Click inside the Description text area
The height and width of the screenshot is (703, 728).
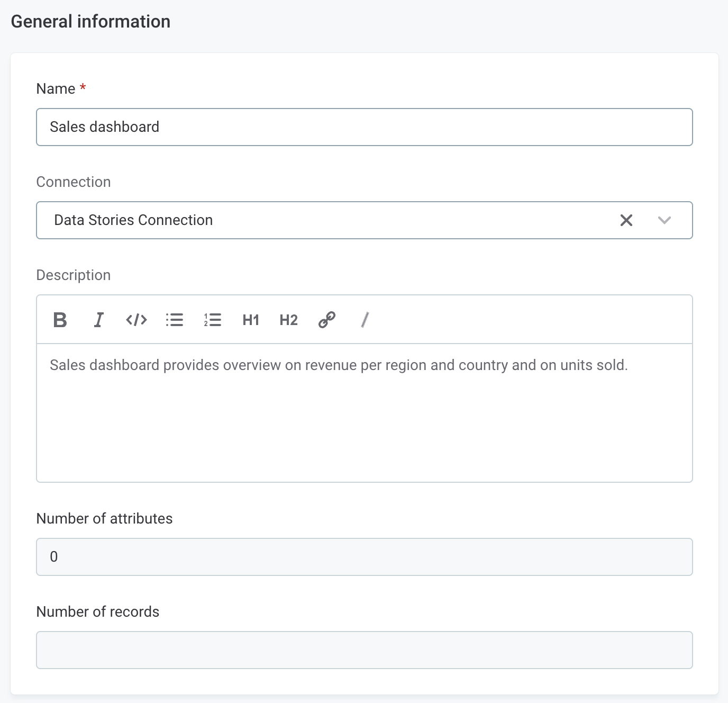click(364, 413)
